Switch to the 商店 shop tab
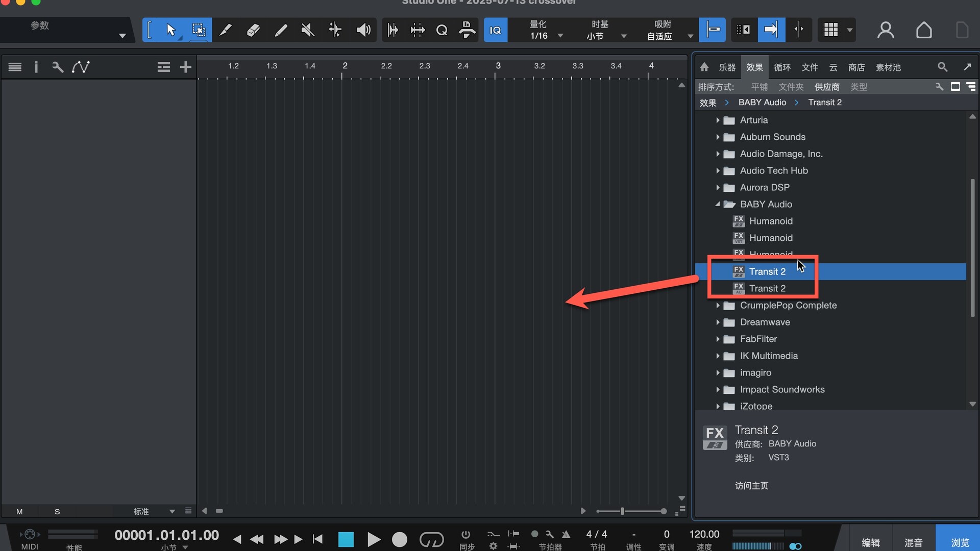The height and width of the screenshot is (551, 980). click(856, 67)
